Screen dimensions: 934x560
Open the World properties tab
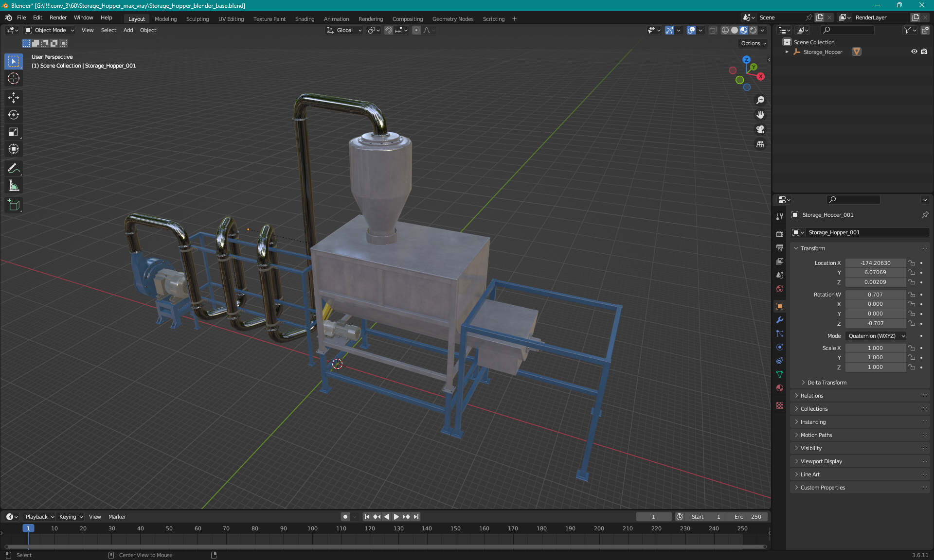tap(780, 289)
